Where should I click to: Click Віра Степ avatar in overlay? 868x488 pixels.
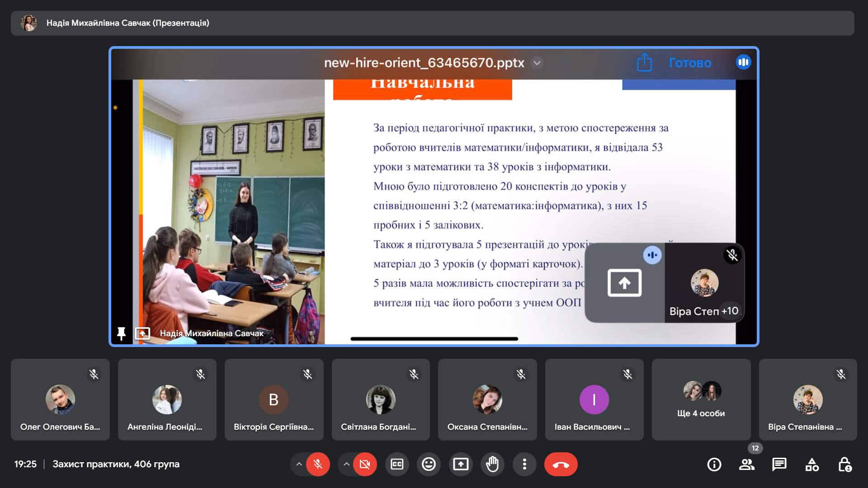coord(704,283)
